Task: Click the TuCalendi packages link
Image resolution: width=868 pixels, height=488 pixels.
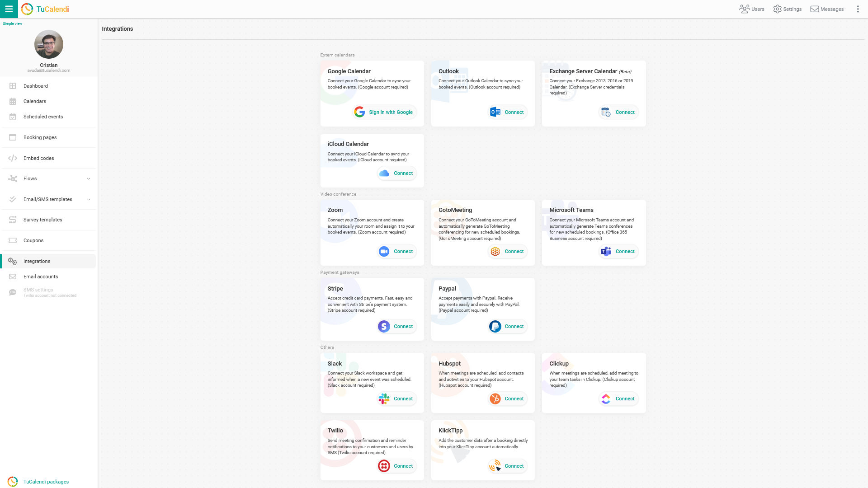Action: pyautogui.click(x=46, y=481)
